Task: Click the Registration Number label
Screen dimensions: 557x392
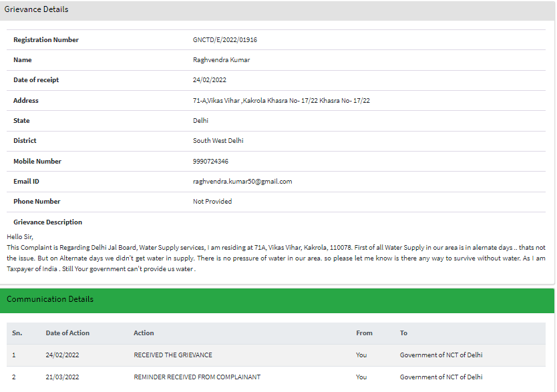Action: tap(46, 40)
